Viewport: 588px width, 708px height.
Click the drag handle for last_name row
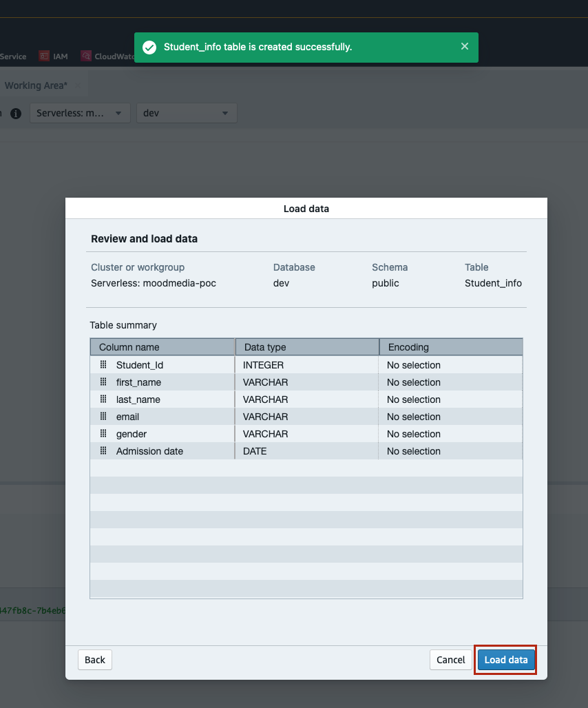[x=103, y=399]
